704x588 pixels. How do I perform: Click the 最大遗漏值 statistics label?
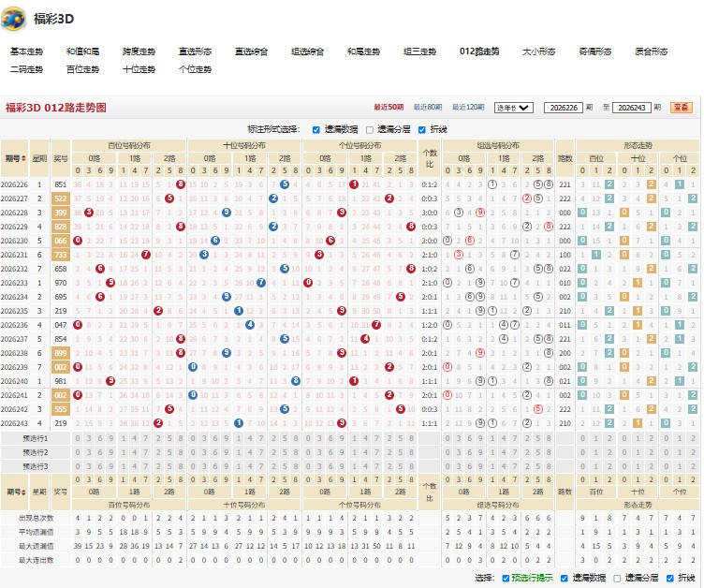point(36,546)
